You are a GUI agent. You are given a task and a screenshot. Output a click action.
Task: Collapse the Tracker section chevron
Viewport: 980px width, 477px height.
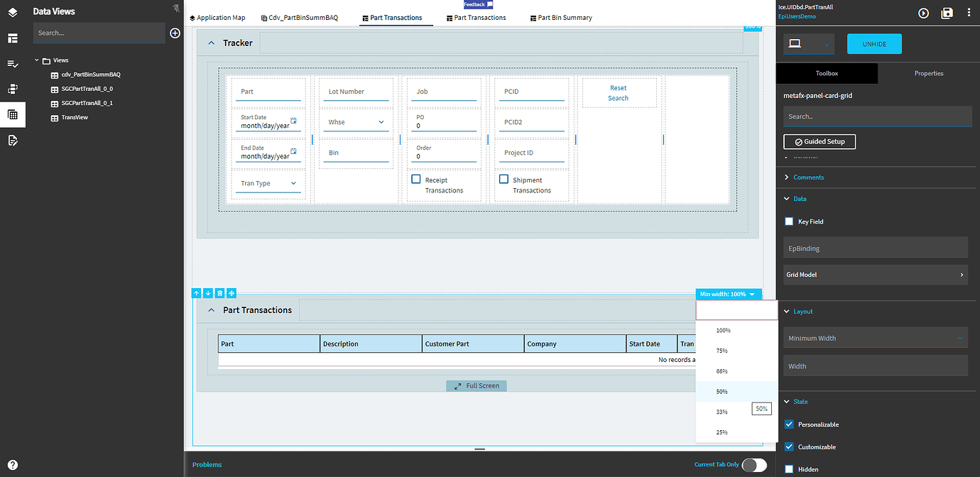coord(211,43)
